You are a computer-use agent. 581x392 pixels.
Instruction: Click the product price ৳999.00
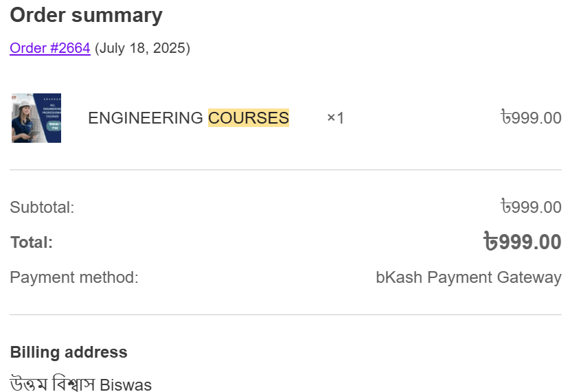531,117
